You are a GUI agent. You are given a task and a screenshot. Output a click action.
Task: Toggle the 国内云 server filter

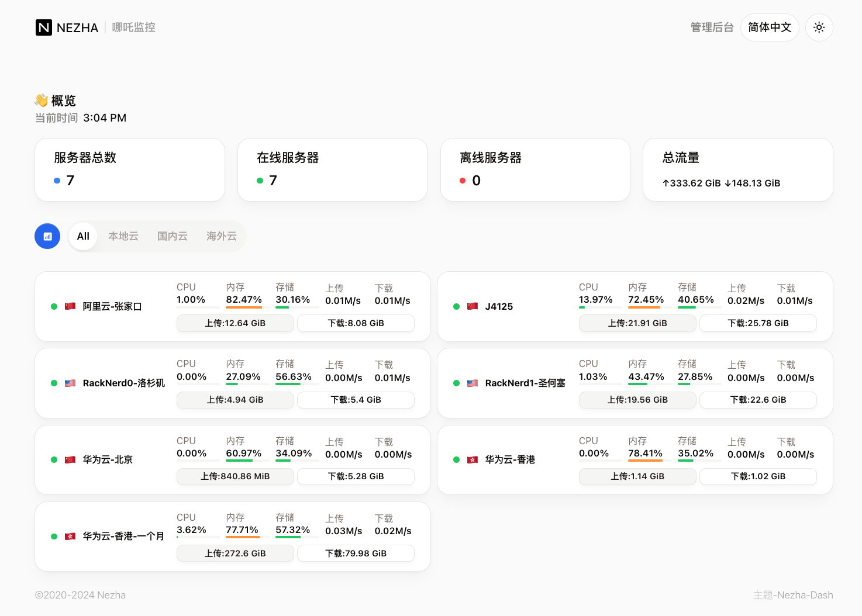pos(172,236)
